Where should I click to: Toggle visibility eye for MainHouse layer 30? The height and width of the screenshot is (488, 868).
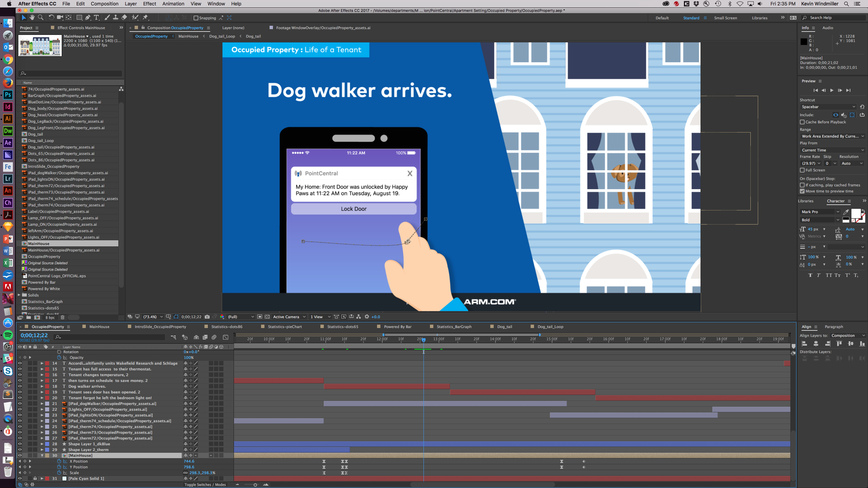click(19, 455)
